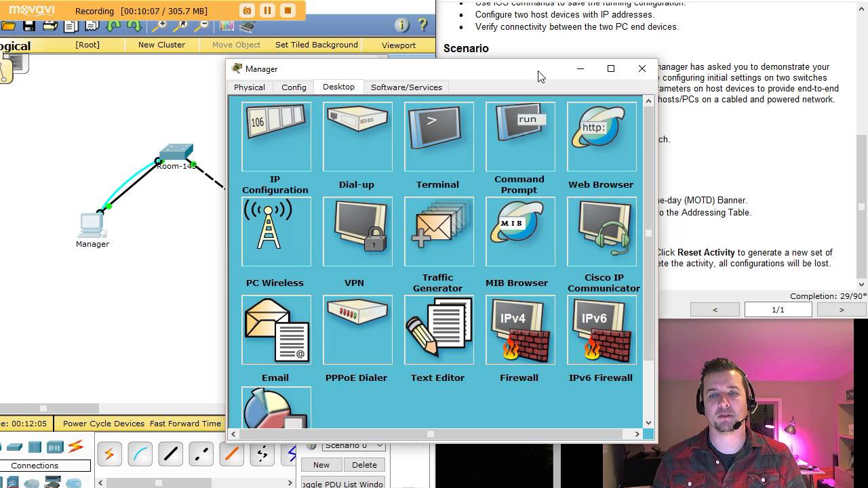Select the Connections lightning category icon
The height and width of the screenshot is (488, 868).
[76, 447]
